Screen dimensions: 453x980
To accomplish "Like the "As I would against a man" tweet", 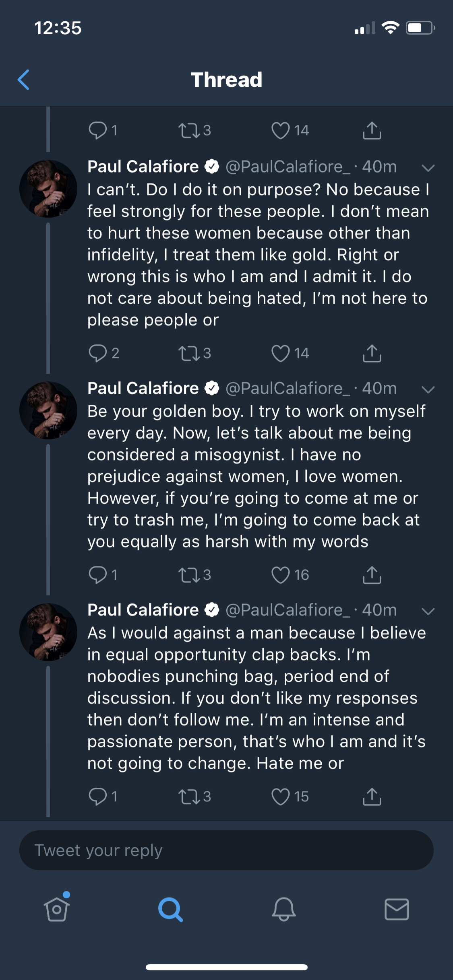I will (x=281, y=797).
